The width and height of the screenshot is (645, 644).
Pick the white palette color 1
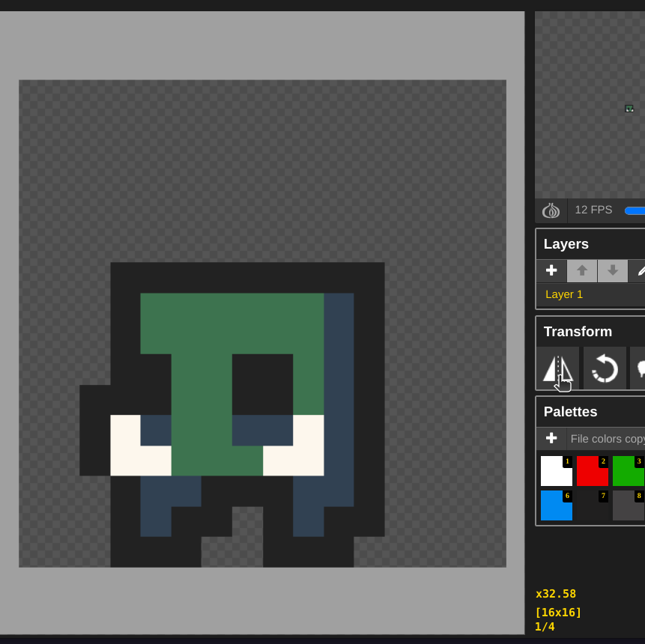(x=554, y=473)
